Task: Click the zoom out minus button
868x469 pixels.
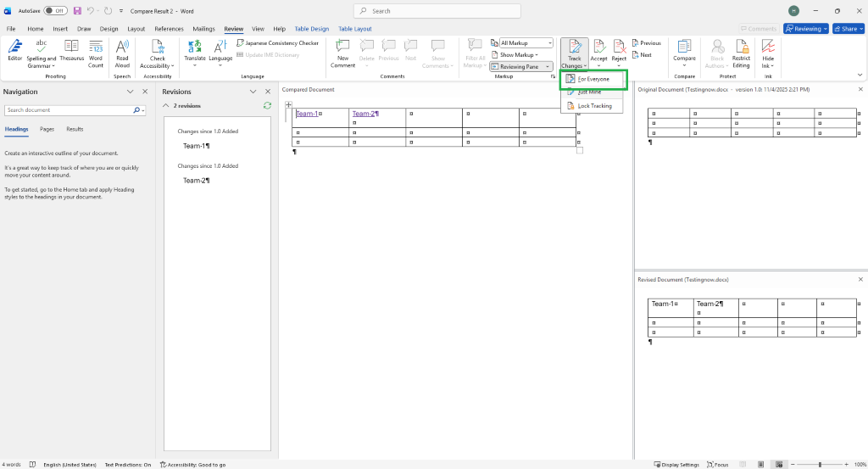Action: [793, 465]
